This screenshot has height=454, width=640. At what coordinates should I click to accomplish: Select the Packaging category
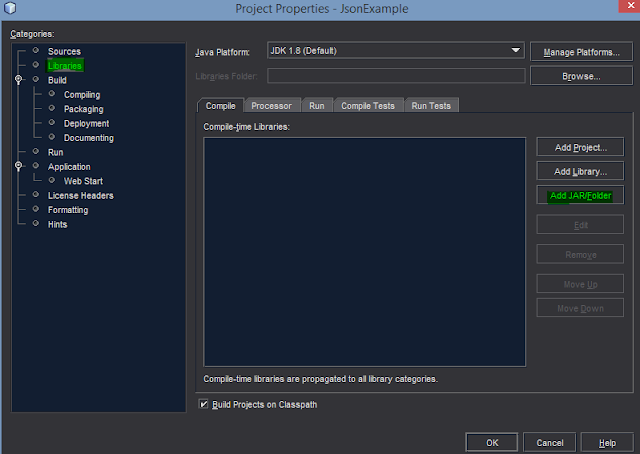coord(84,109)
